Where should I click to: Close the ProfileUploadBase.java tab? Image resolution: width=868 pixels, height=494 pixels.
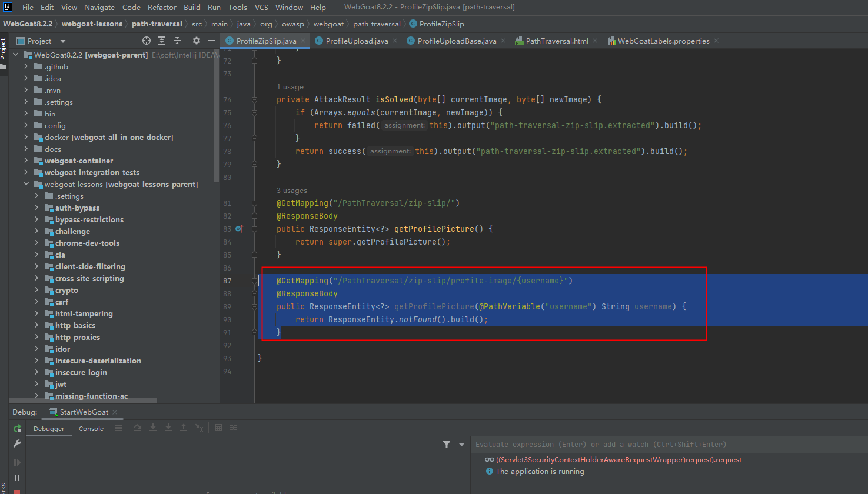(503, 41)
